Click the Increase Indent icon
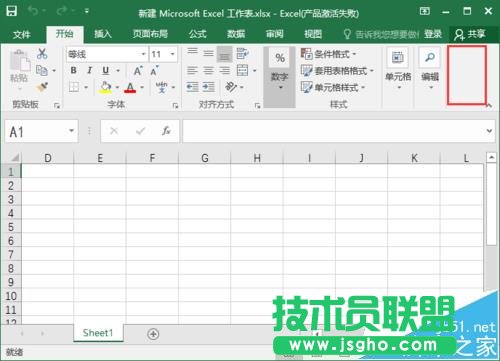The height and width of the screenshot is (361, 500). tap(209, 87)
